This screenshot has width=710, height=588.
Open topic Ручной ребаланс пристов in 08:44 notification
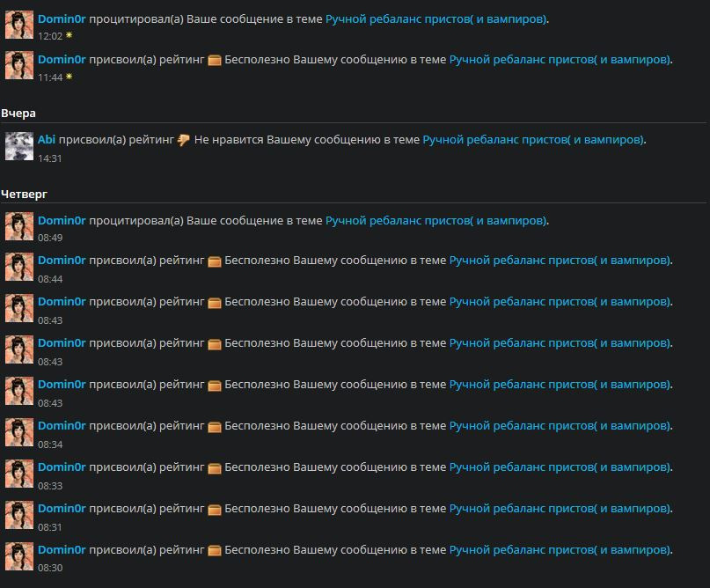pos(560,261)
